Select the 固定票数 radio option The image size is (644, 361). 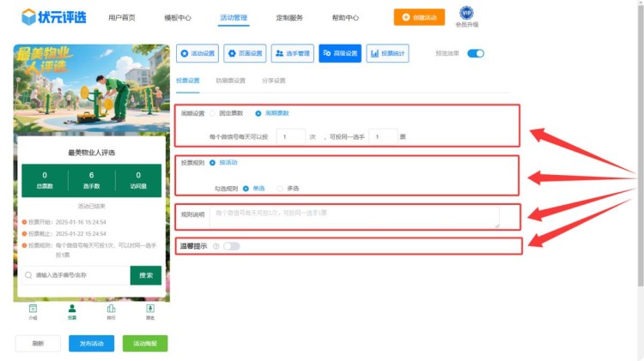(x=213, y=113)
